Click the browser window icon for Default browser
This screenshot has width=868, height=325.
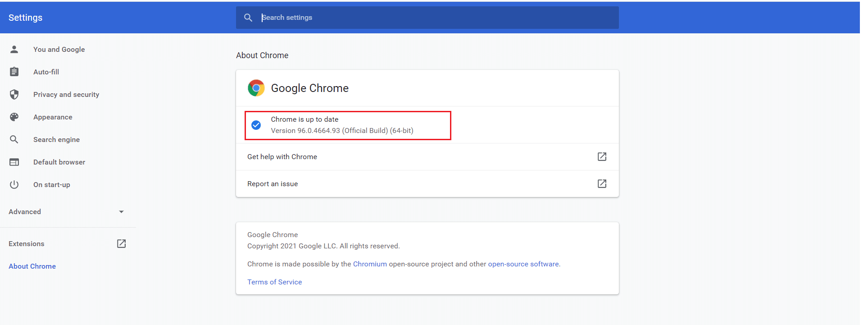14,162
